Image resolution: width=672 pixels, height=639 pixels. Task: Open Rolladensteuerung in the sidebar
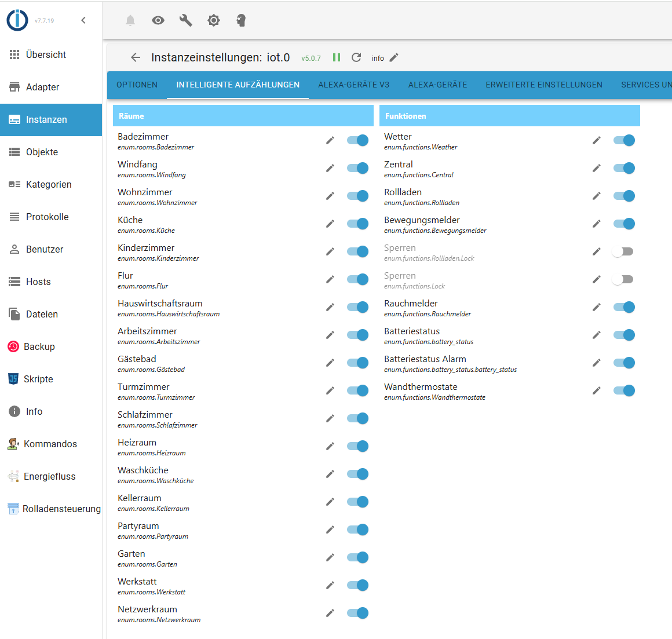[51, 509]
